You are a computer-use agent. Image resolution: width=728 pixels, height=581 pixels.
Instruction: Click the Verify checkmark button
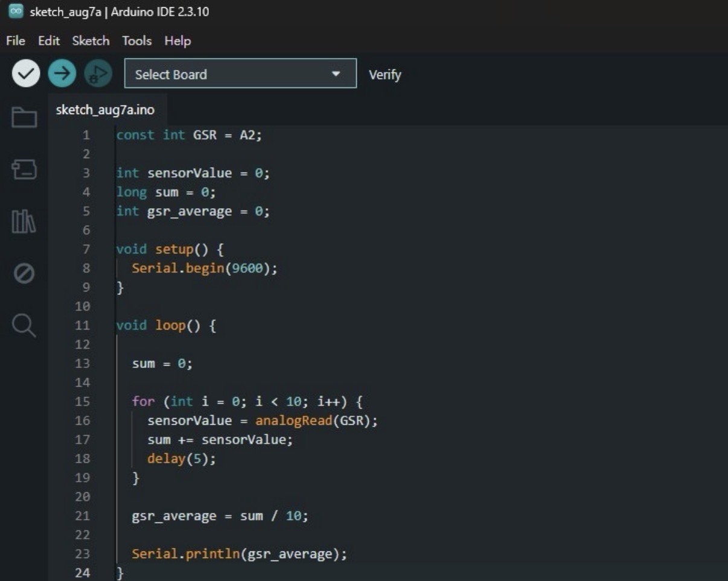pyautogui.click(x=26, y=74)
